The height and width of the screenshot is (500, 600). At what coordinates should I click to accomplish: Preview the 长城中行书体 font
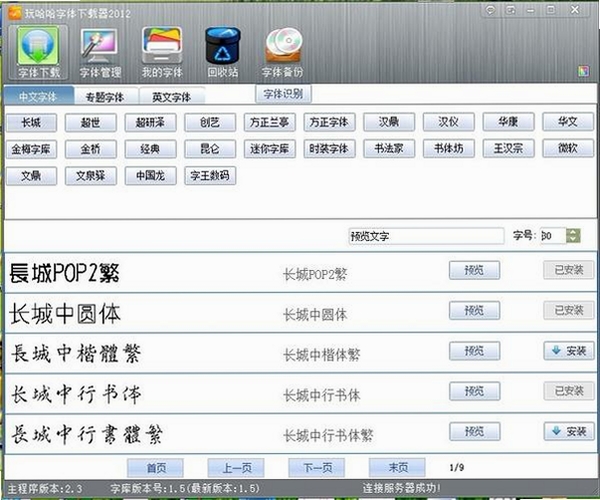click(x=474, y=391)
